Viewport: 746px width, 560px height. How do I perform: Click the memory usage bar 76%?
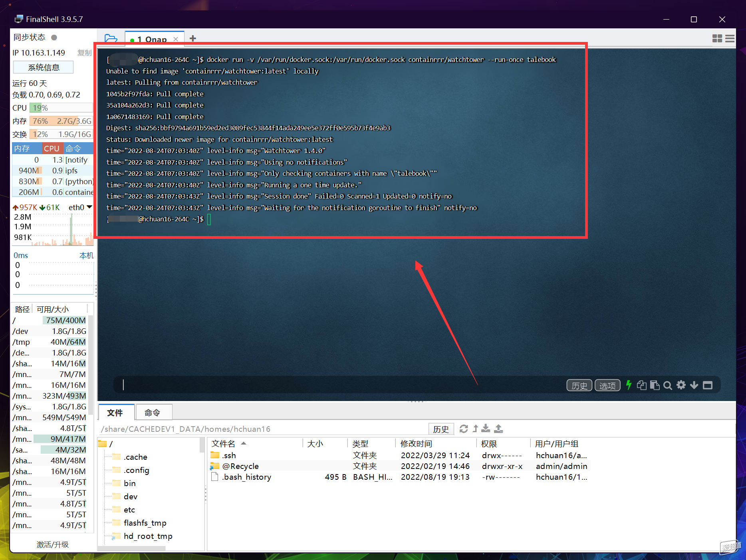pos(61,121)
